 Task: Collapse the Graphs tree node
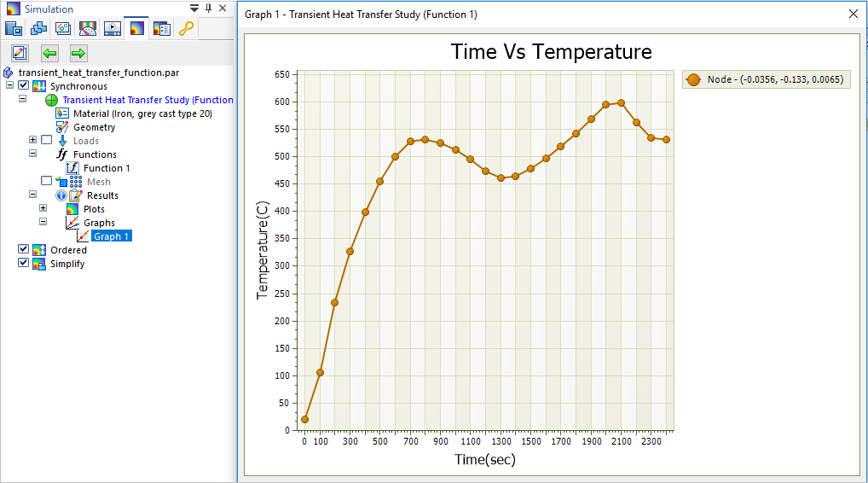(x=43, y=223)
